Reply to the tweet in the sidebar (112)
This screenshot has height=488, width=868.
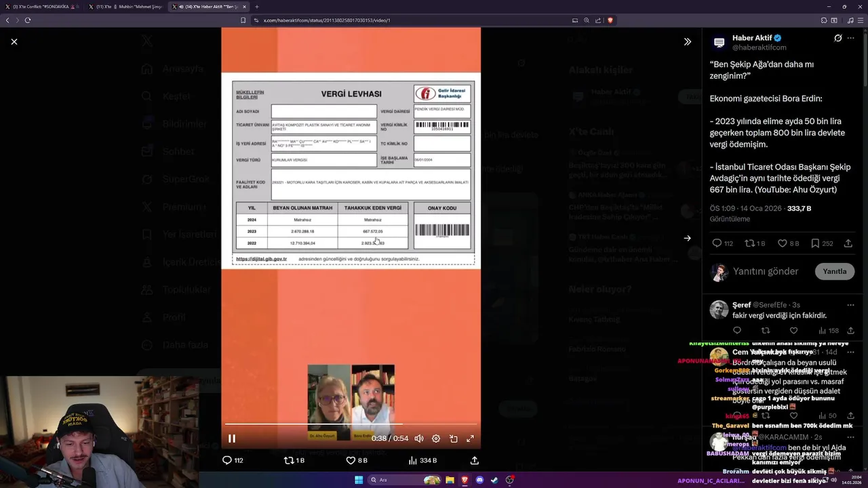click(722, 243)
